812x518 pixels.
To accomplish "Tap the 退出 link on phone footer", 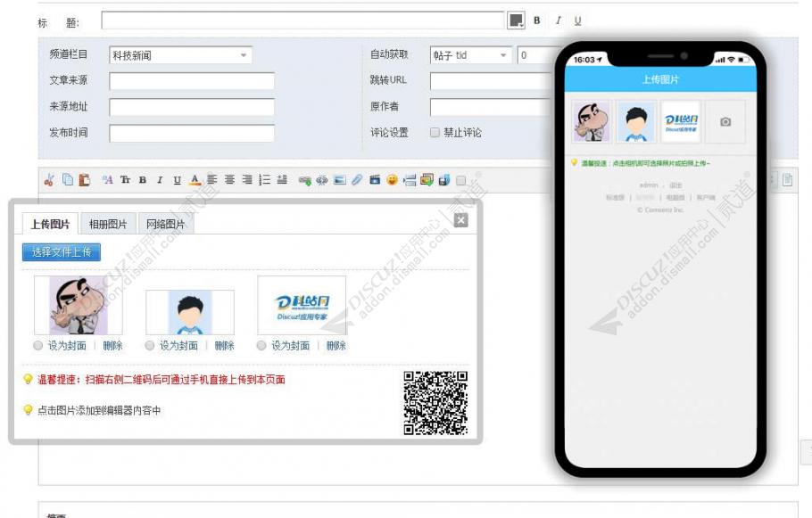I will pos(675,185).
